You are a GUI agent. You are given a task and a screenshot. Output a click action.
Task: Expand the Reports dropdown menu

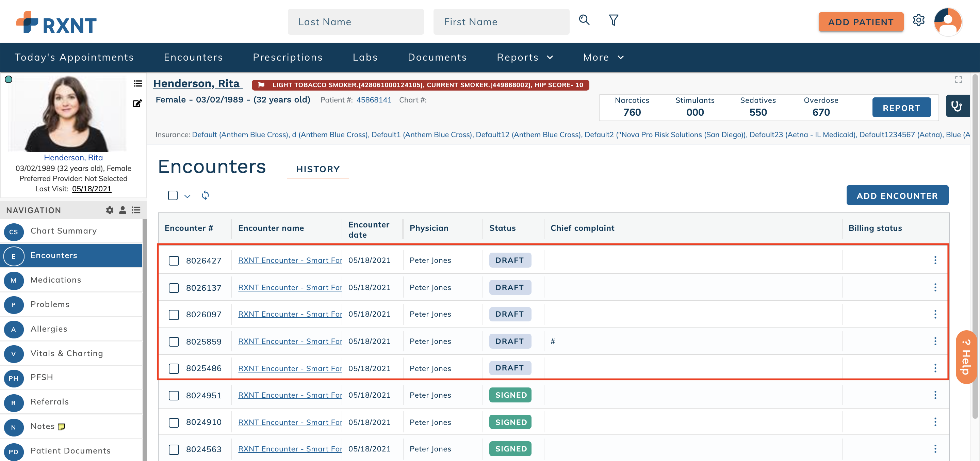[x=525, y=57]
